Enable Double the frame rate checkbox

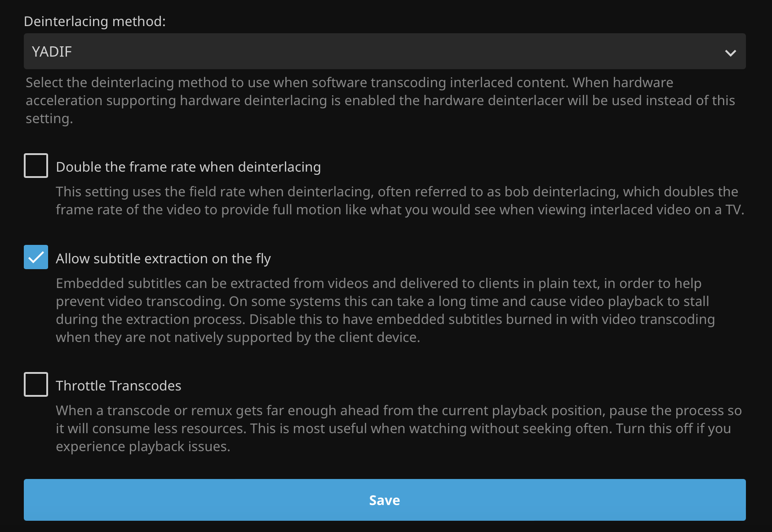(x=36, y=166)
